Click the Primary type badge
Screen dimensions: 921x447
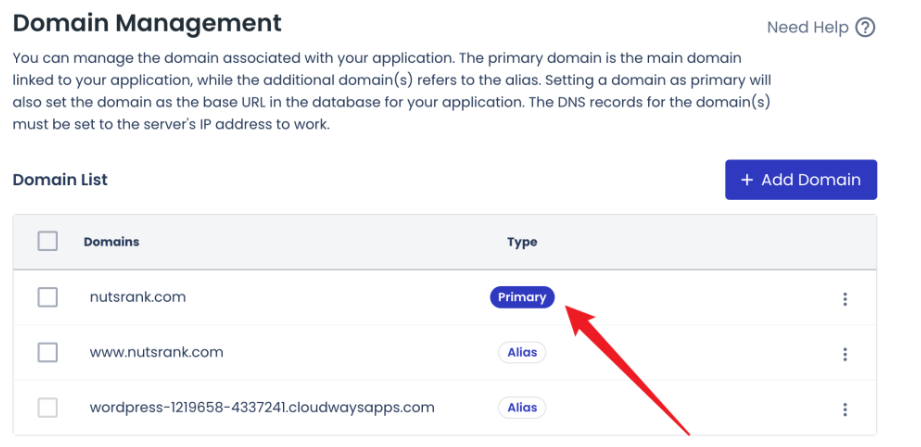click(x=522, y=297)
